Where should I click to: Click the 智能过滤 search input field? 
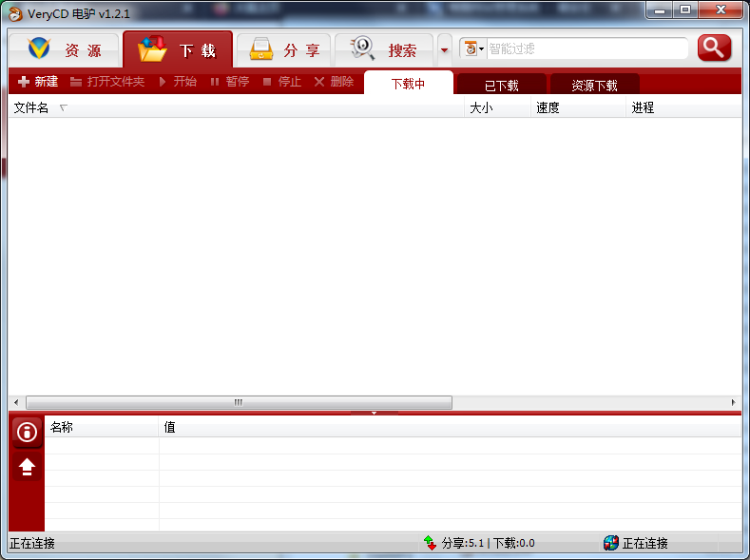click(586, 48)
